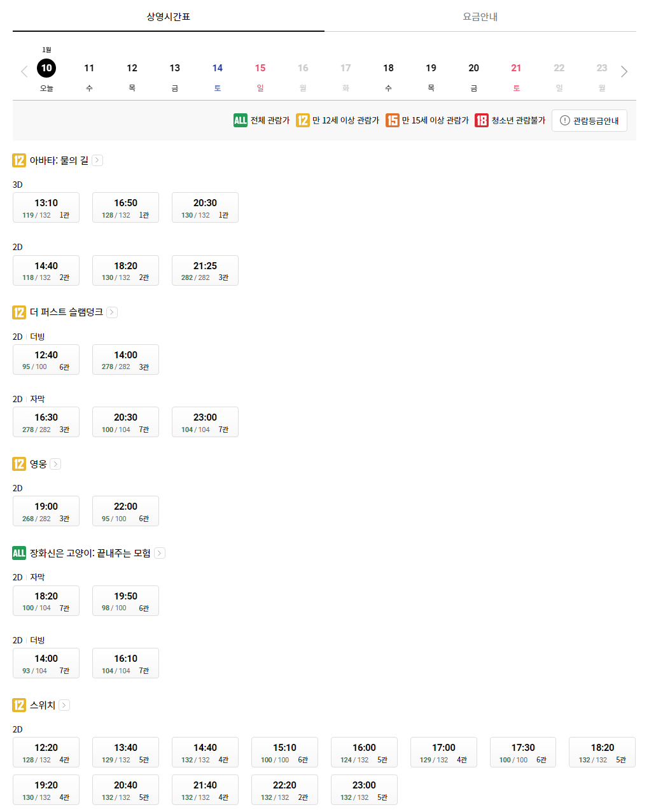Go to previous dates with left arrow

[24, 71]
